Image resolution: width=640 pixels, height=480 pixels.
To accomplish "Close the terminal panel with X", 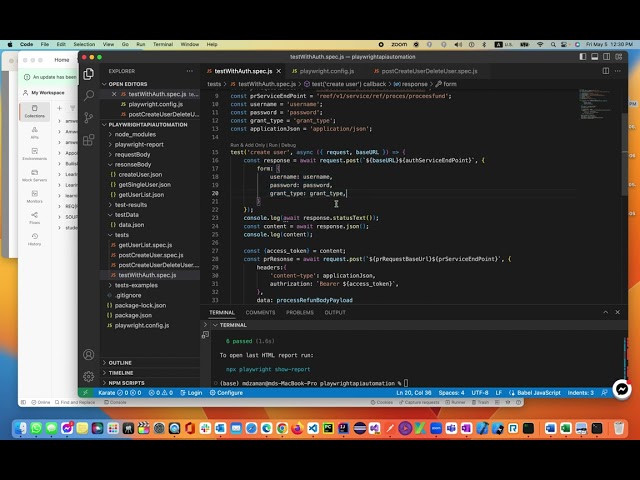I will pyautogui.click(x=618, y=312).
